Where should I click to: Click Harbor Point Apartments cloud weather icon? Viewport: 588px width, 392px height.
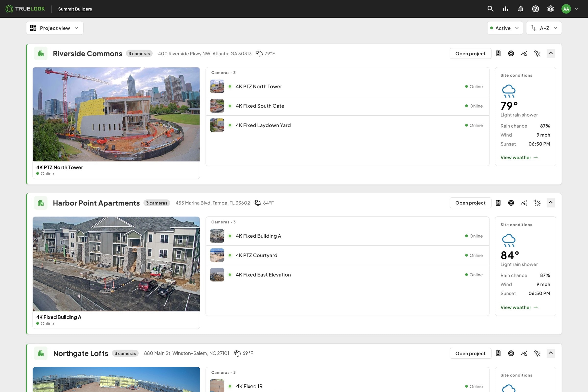(511, 203)
